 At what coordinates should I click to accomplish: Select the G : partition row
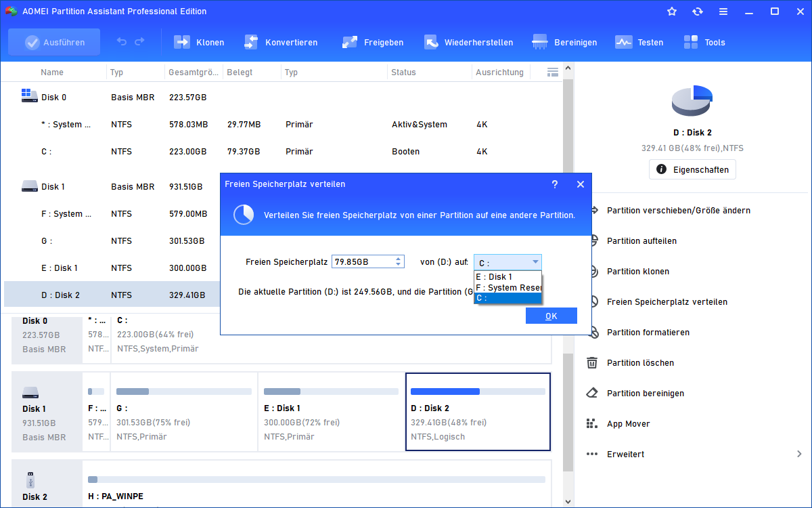click(x=112, y=241)
